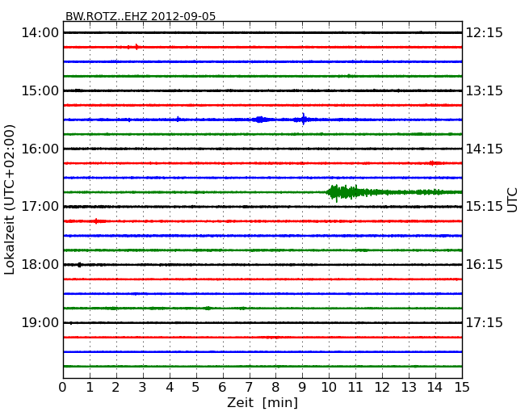Screen dimensions: 525x420
Task: Click x-axis tick label 3
Action: (x=143, y=388)
